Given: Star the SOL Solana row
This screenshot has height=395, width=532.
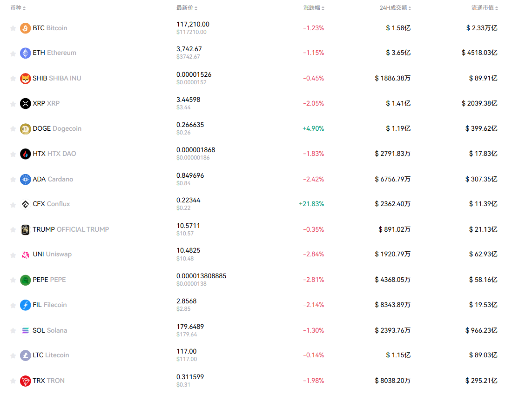Looking at the screenshot, I should (x=13, y=331).
